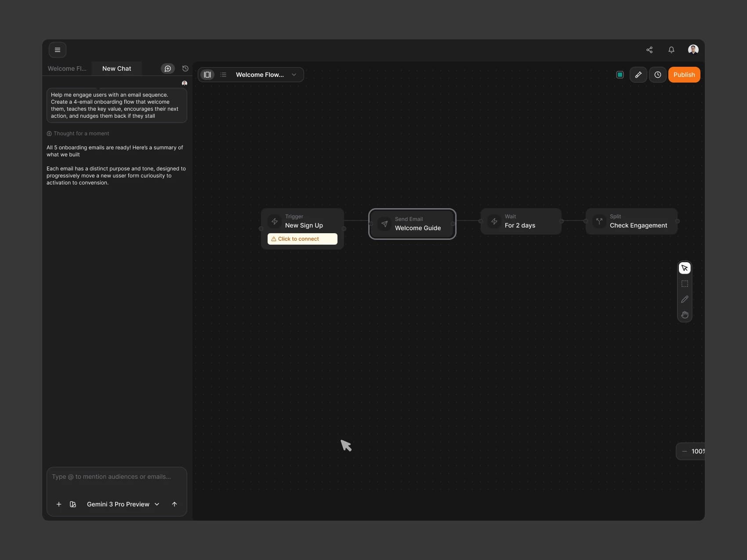The width and height of the screenshot is (747, 560).
Task: Click the lightning icon on Trigger node
Action: 275,221
